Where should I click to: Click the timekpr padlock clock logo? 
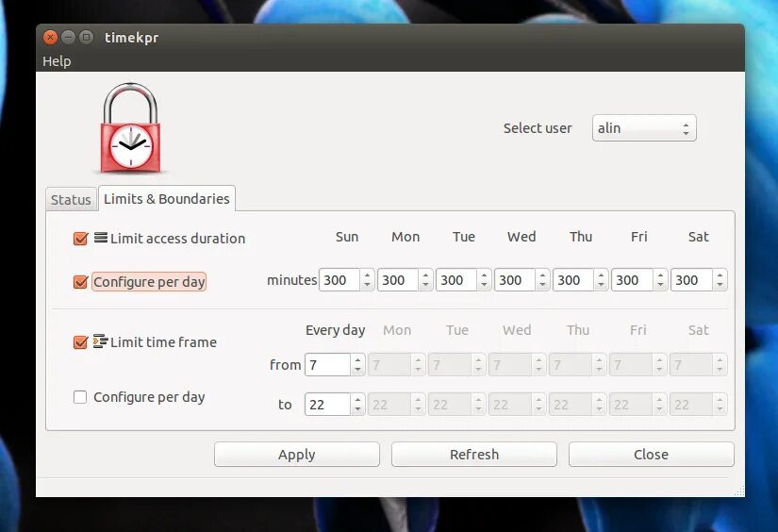click(x=130, y=128)
